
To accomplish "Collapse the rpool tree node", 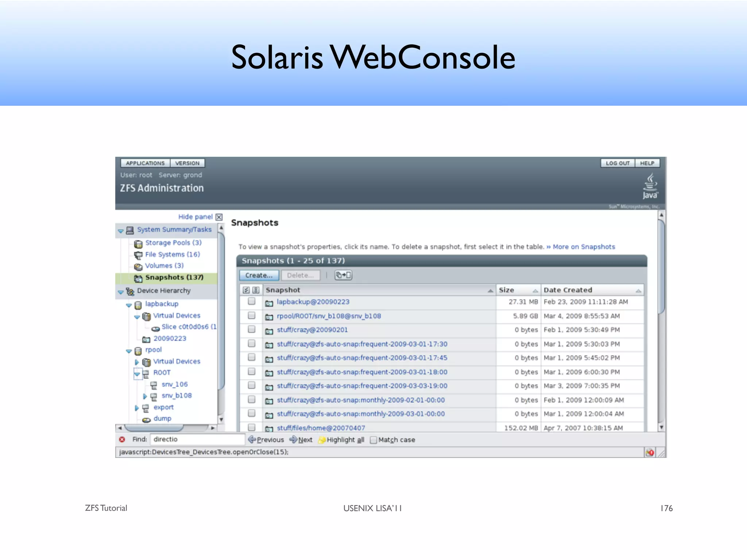I will [129, 351].
